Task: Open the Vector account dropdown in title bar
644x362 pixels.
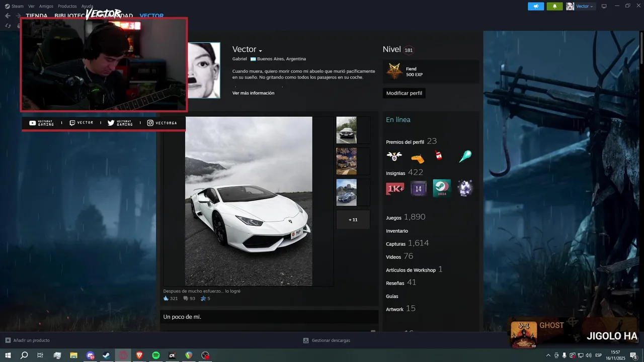Action: click(x=580, y=6)
